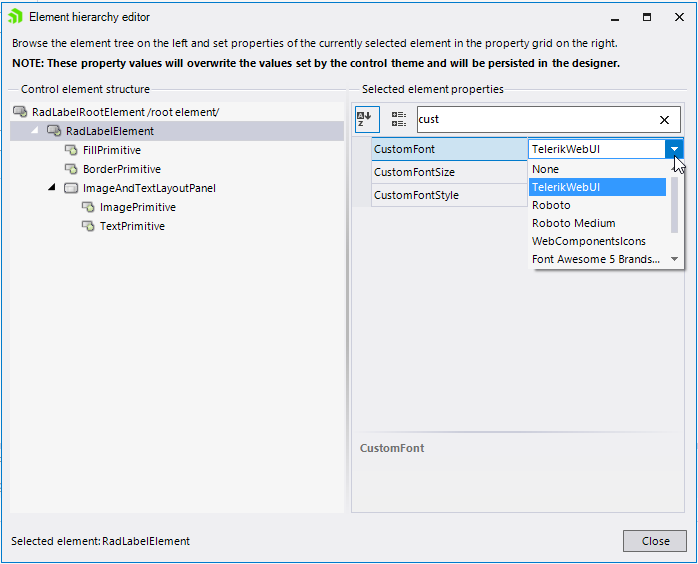
Task: Clear the search box with X icon
Action: [x=665, y=120]
